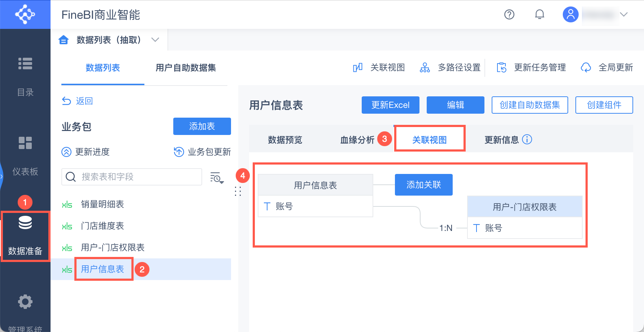Open 多路径设置 multi-path settings
Image resolution: width=644 pixels, height=332 pixels.
pos(450,67)
